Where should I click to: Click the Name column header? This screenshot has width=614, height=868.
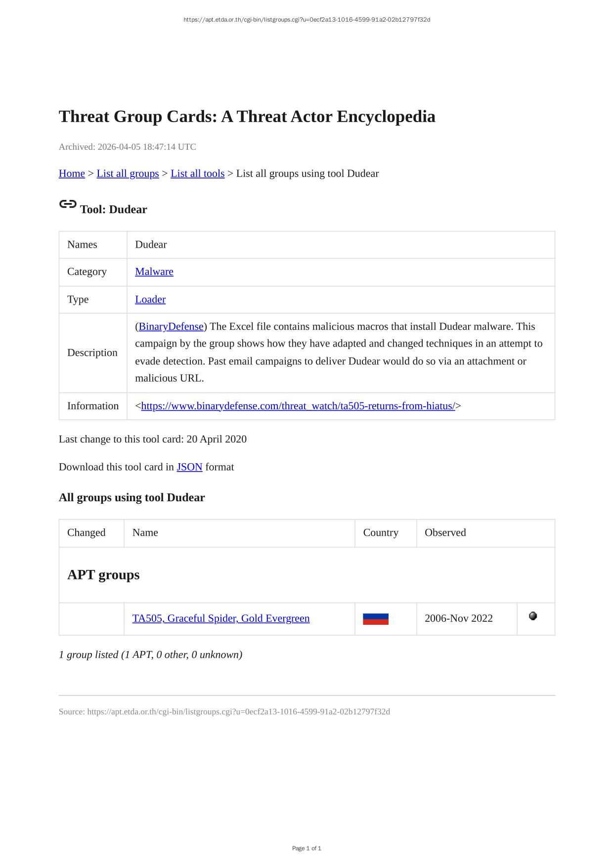[x=145, y=533]
